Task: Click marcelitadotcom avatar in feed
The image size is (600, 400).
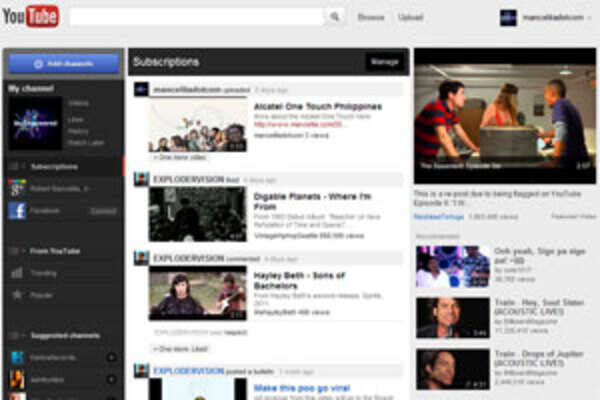Action: tap(141, 89)
